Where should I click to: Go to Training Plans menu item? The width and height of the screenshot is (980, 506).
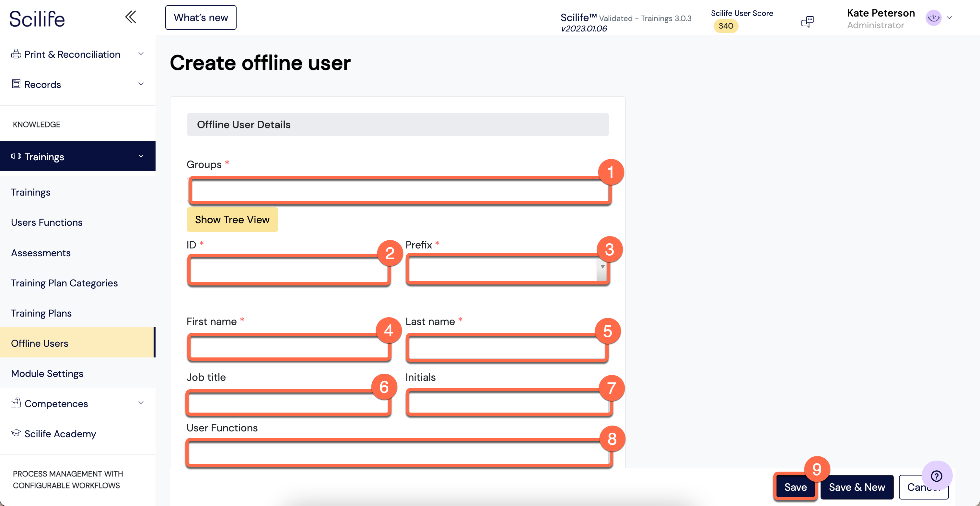[41, 313]
